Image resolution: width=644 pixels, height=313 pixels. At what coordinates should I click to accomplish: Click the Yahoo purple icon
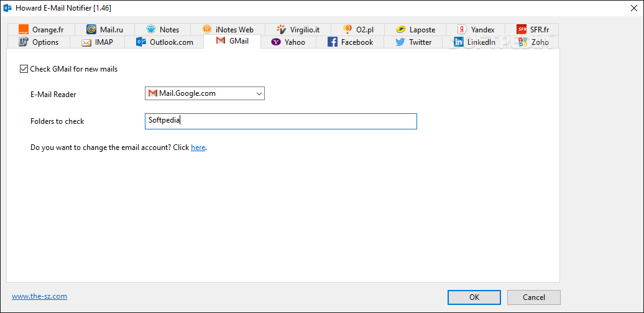[276, 42]
